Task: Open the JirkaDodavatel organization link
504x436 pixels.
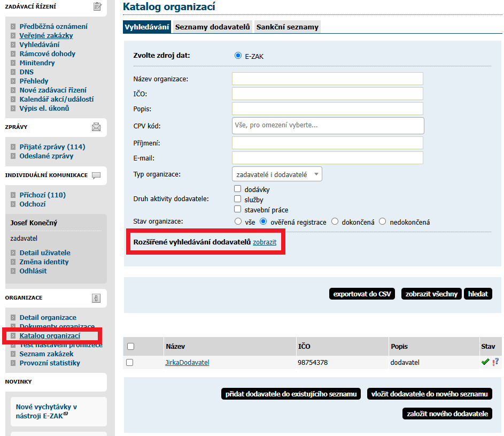Action: pyautogui.click(x=187, y=363)
